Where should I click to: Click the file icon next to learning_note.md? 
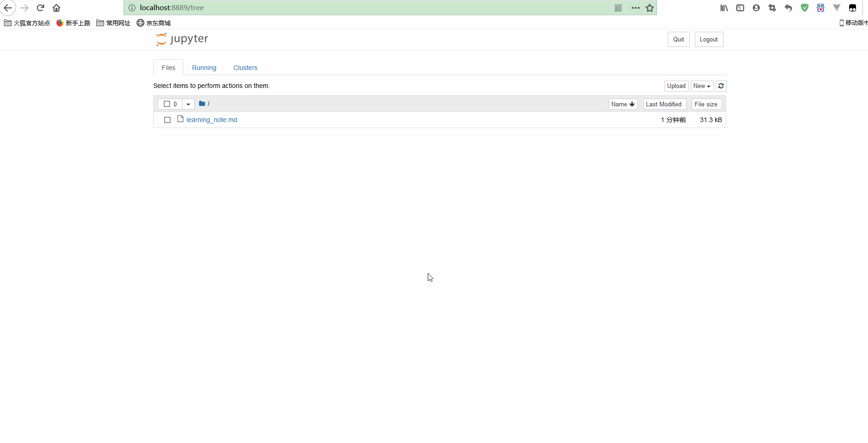pos(180,119)
